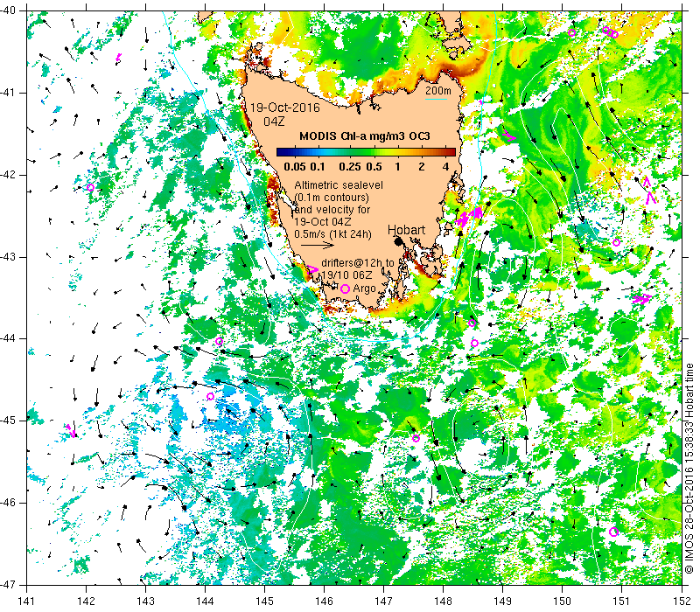
Task: Select Argo float marker near 142E 42S
Action: click(x=90, y=187)
